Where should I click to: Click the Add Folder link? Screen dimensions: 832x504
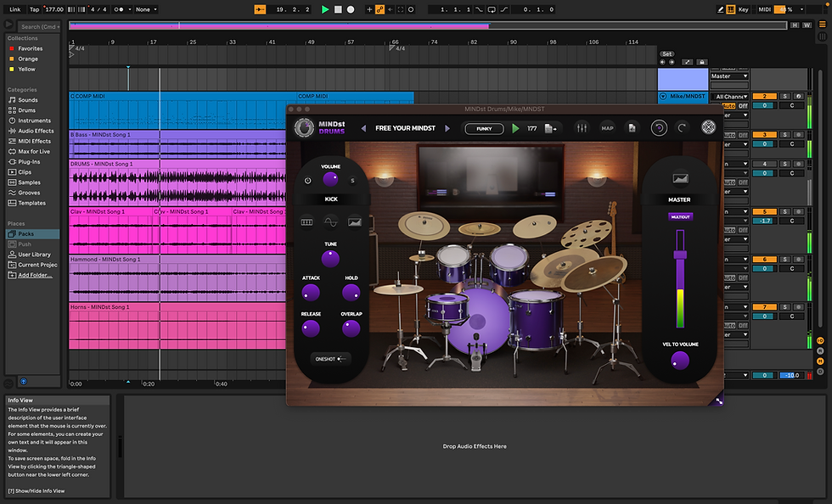tap(35, 275)
